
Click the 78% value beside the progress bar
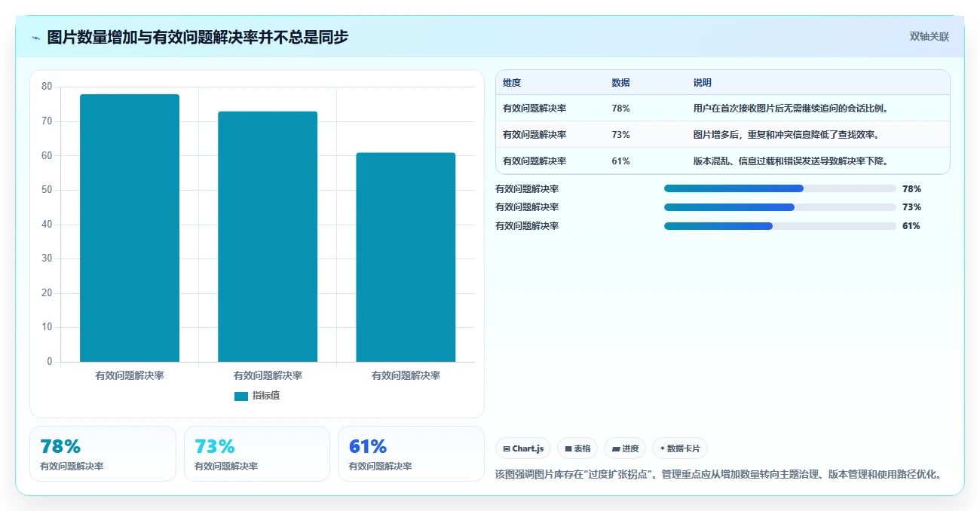tap(911, 189)
